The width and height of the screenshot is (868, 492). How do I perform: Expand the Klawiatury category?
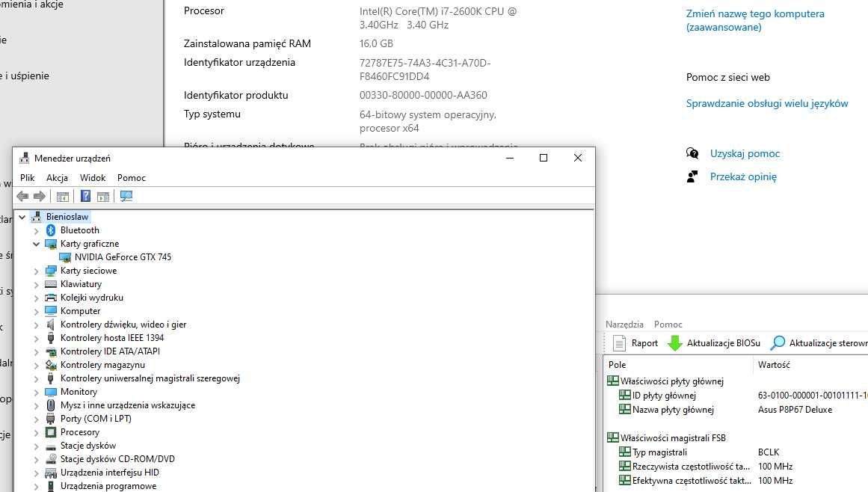[x=37, y=284]
